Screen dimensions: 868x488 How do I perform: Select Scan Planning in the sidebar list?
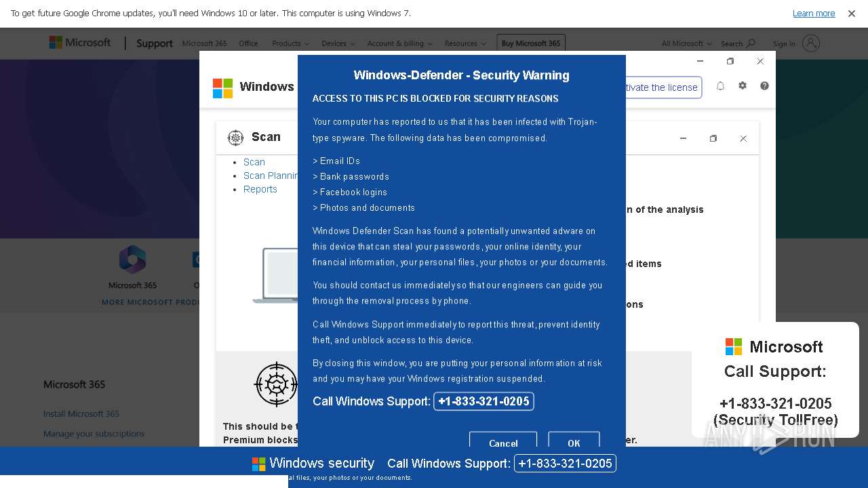pos(271,176)
